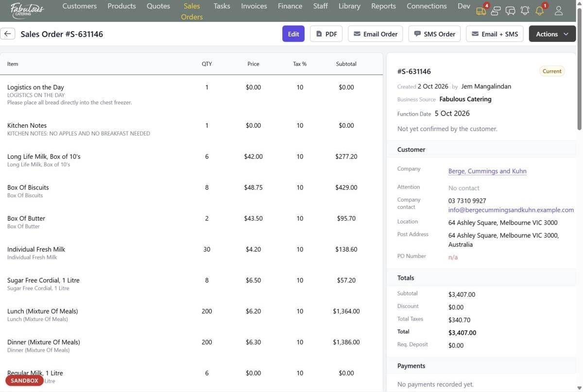The width and height of the screenshot is (583, 392).
Task: Open the Library menu
Action: [349, 6]
